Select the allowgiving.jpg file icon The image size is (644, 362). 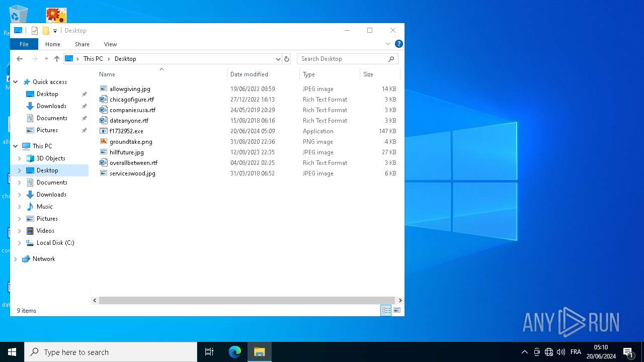(x=104, y=89)
